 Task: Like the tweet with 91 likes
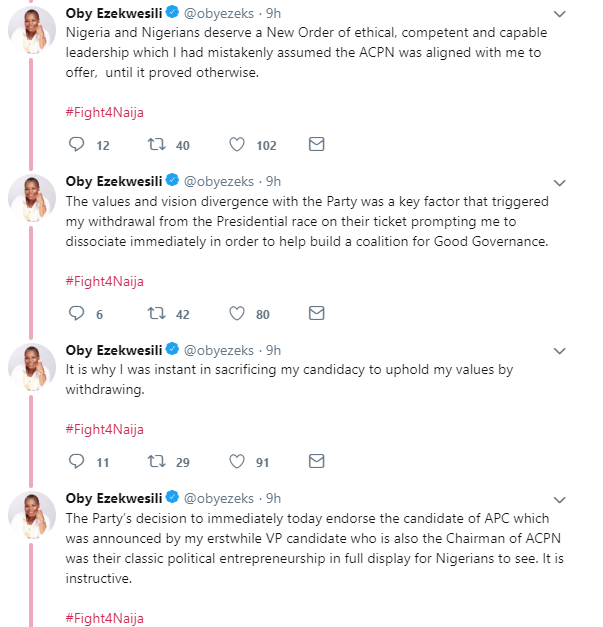(237, 462)
